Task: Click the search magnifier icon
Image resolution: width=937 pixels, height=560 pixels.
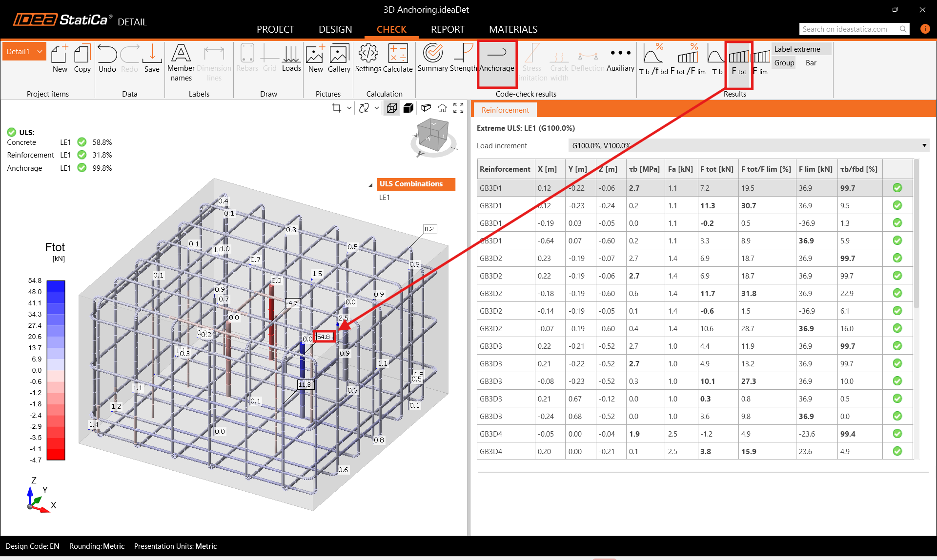Action: [903, 29]
